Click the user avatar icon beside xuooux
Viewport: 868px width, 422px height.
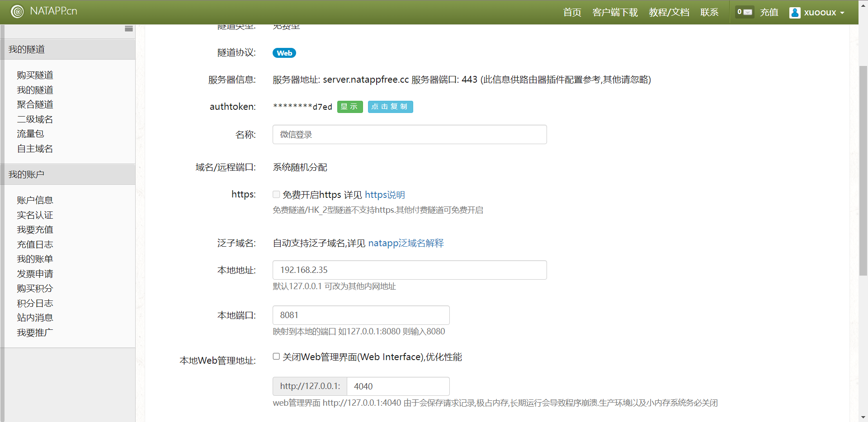click(x=795, y=13)
